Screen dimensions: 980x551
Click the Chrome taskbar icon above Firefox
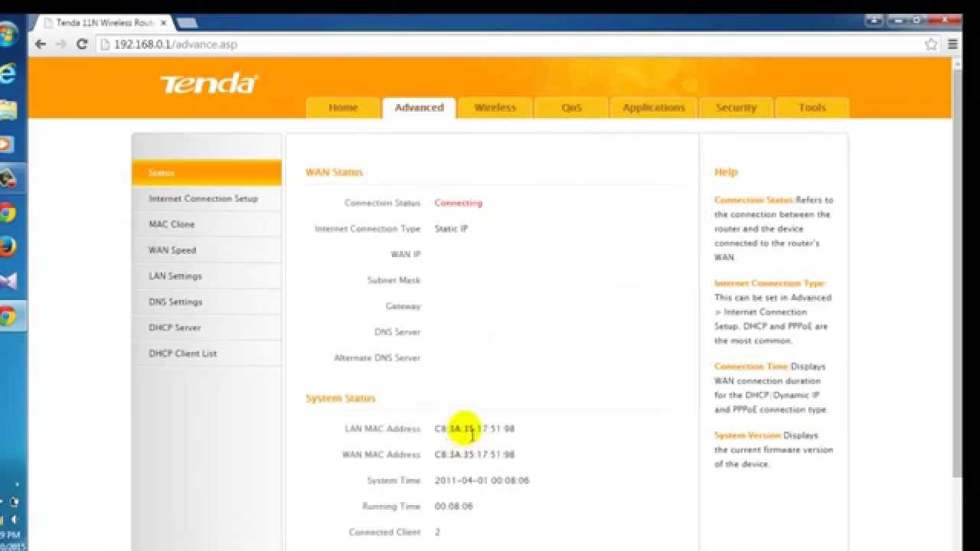point(8,213)
